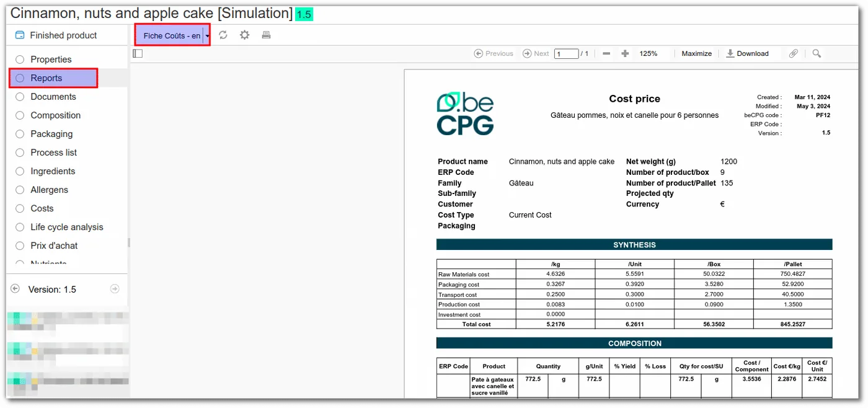
Task: Click the COMPOSITION section header
Action: (634, 344)
